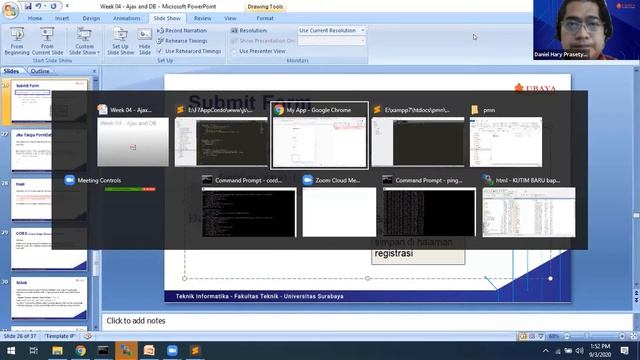The width and height of the screenshot is (640, 360).
Task: Click the volume icon in system tray
Action: (579, 351)
